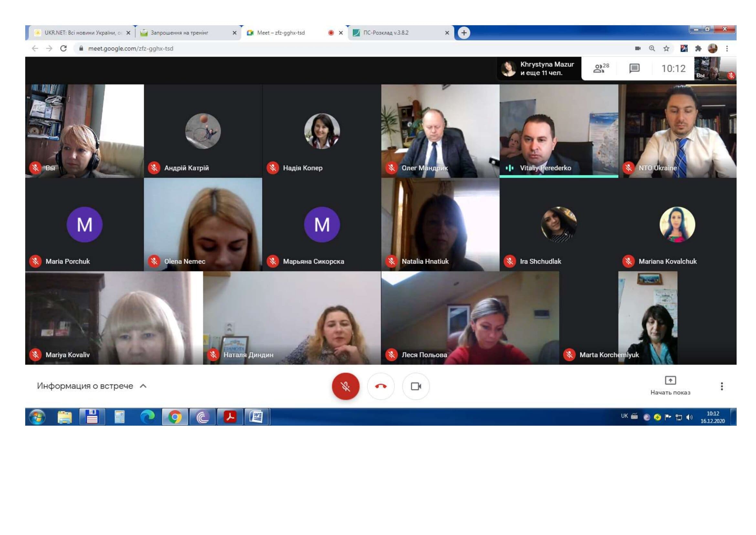Viewport: 756px width, 535px height.
Task: Select the Vitaliy Perederko video tile
Action: (559, 131)
